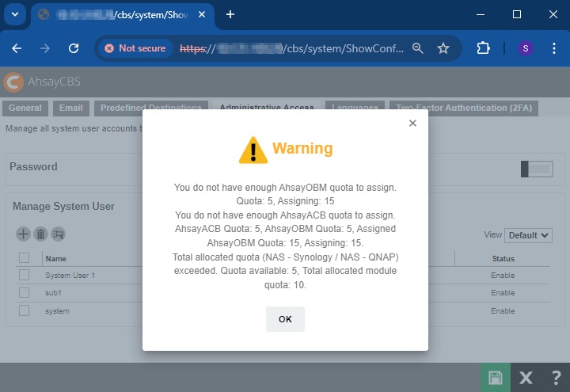Click the AhsayCBS logo icon
This screenshot has width=570, height=392.
tap(13, 82)
